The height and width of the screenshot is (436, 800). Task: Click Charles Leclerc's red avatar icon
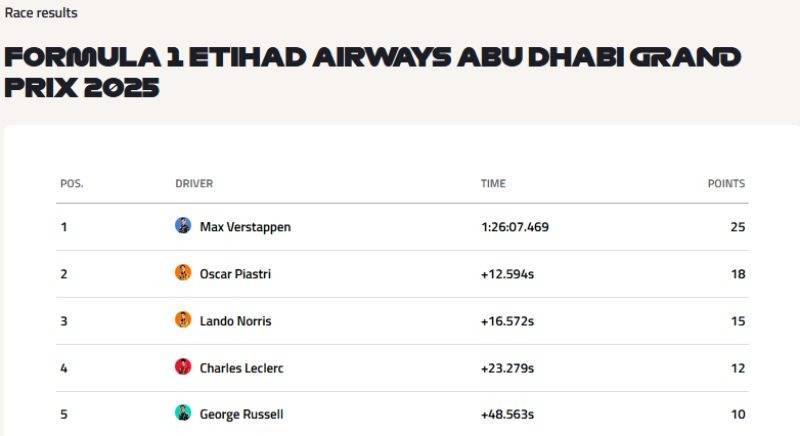pyautogui.click(x=183, y=366)
